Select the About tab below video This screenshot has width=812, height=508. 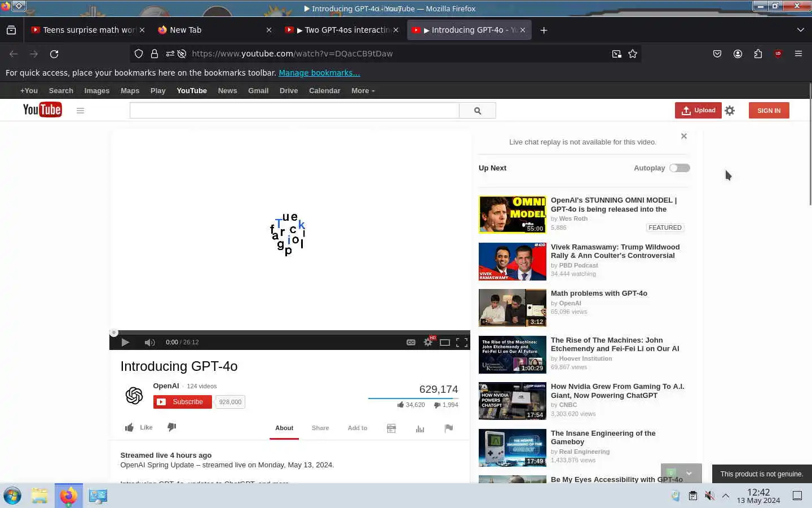coord(284,428)
